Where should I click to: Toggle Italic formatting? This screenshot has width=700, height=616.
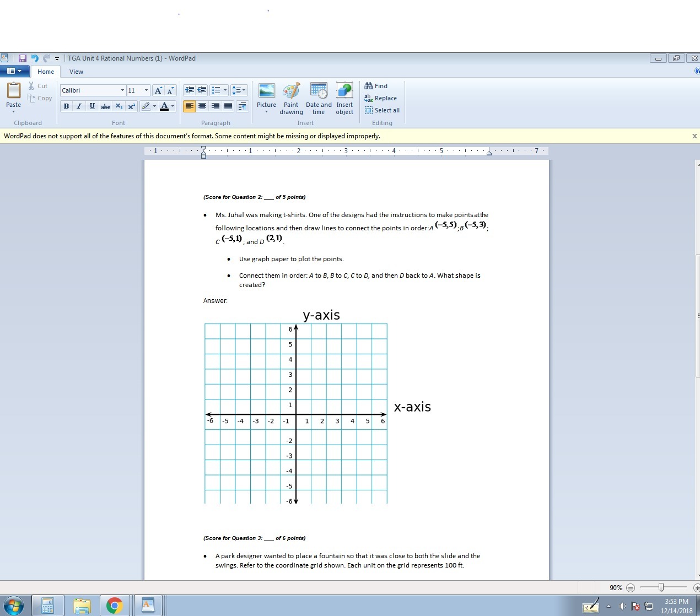[79, 106]
